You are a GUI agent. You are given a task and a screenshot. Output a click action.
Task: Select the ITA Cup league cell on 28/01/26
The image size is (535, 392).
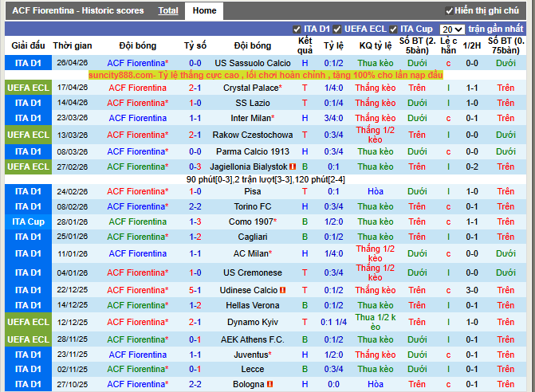(29, 221)
